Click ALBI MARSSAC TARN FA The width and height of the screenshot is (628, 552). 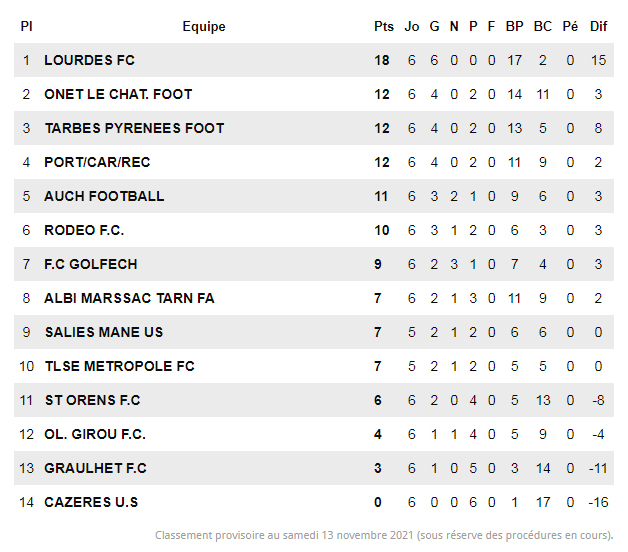[129, 298]
